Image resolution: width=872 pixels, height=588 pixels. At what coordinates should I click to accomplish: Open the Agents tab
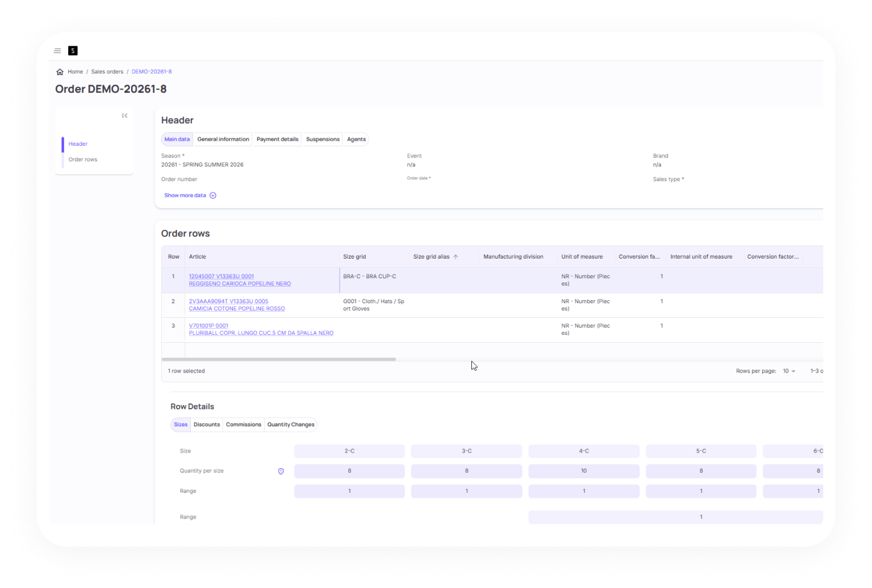coord(356,140)
